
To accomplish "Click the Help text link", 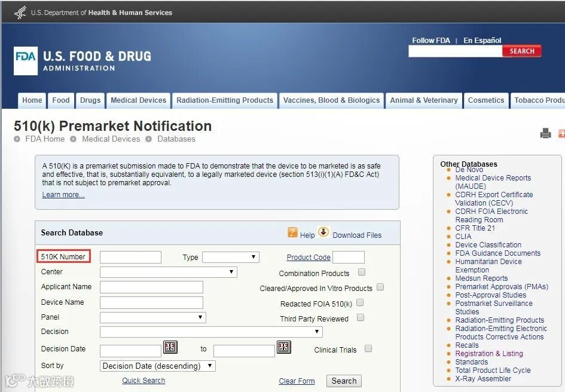I will (307, 235).
